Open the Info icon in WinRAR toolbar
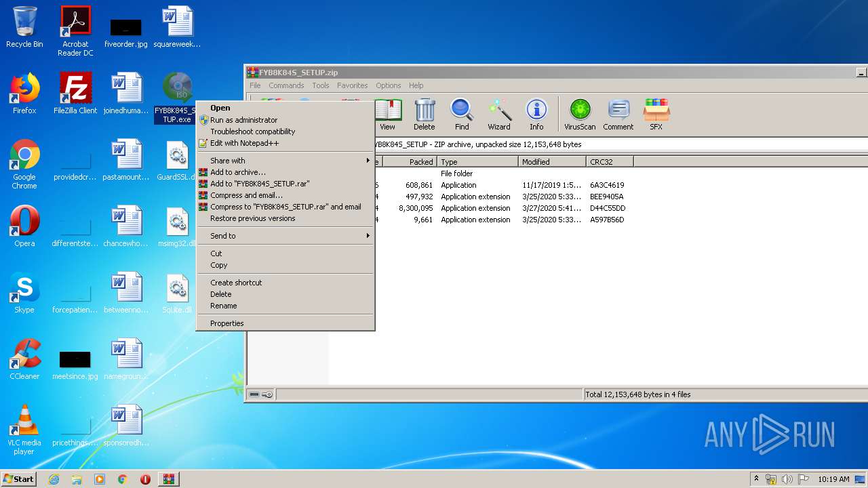868x488 pixels. pos(536,114)
